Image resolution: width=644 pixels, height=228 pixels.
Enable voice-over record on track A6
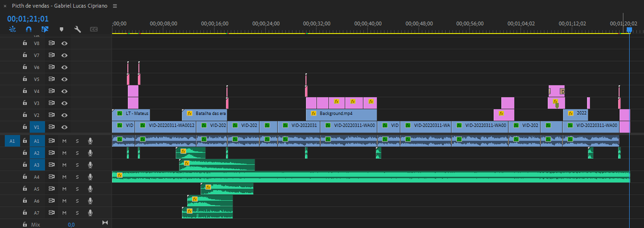tap(90, 201)
